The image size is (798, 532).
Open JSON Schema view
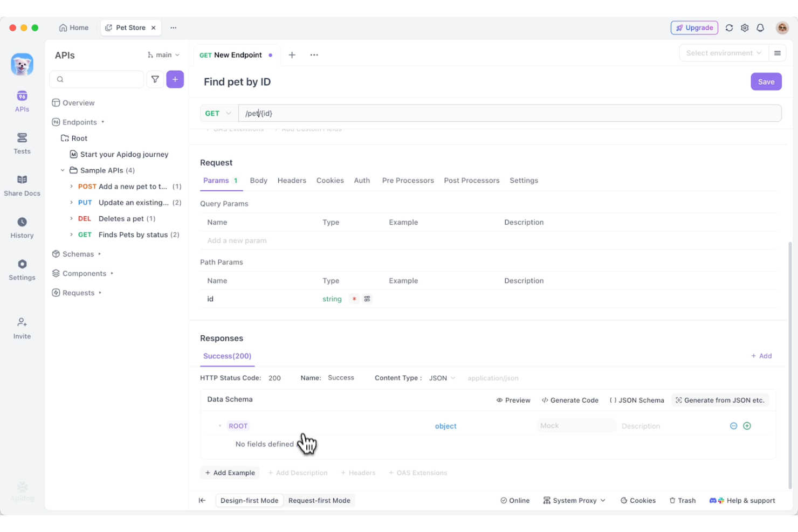click(637, 400)
